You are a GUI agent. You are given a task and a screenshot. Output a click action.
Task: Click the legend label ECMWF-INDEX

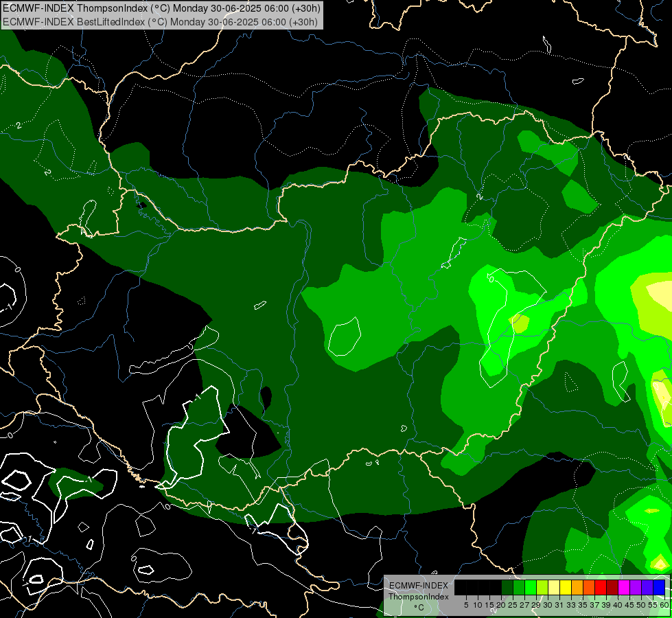pos(419,586)
